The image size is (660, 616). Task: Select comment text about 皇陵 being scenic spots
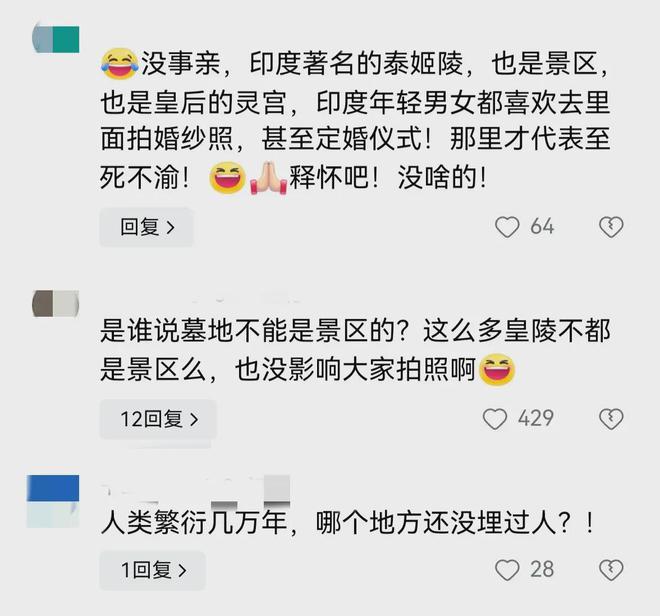pos(355,350)
